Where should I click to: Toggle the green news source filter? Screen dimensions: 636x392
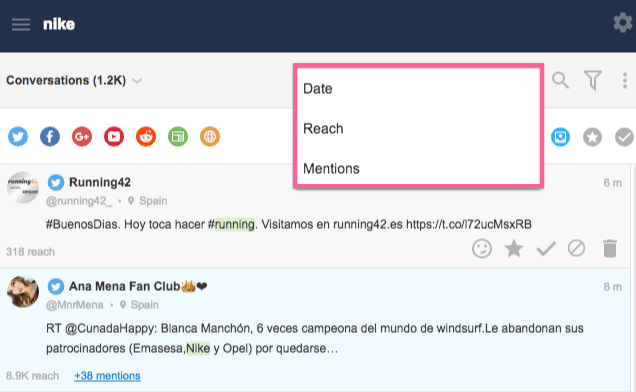click(178, 136)
